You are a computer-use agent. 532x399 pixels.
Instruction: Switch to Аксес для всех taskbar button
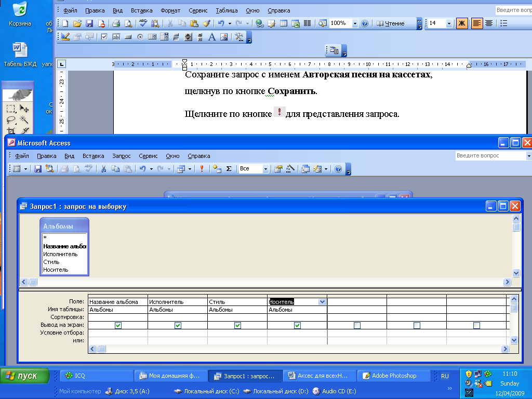[x=320, y=376]
